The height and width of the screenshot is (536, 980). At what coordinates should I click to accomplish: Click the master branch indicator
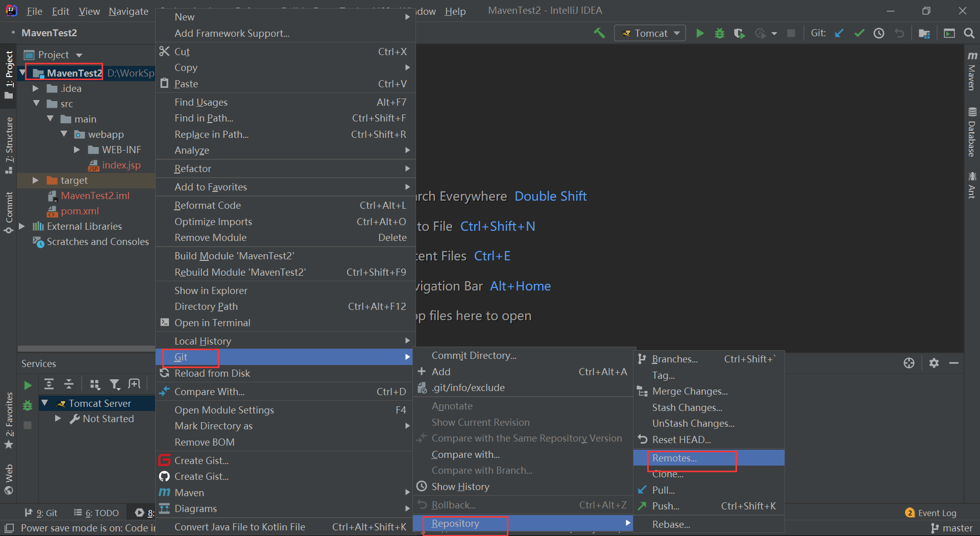pos(952,528)
